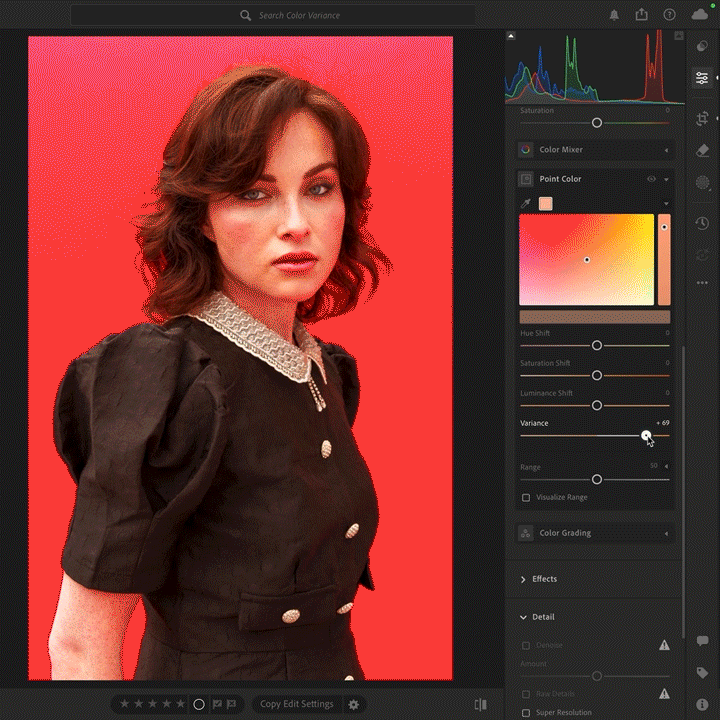Click the Color Mixer wheel icon

[526, 150]
